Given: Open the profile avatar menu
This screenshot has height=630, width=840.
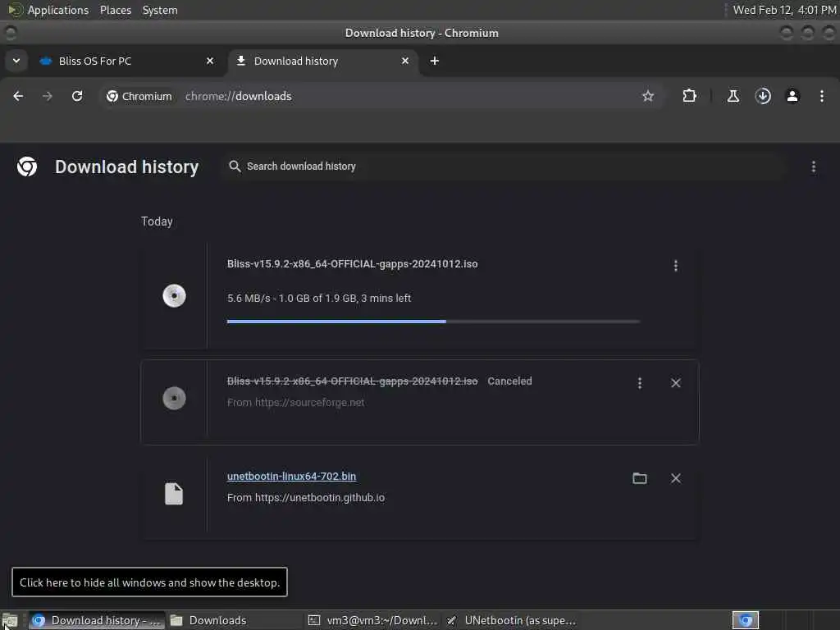Looking at the screenshot, I should (792, 96).
